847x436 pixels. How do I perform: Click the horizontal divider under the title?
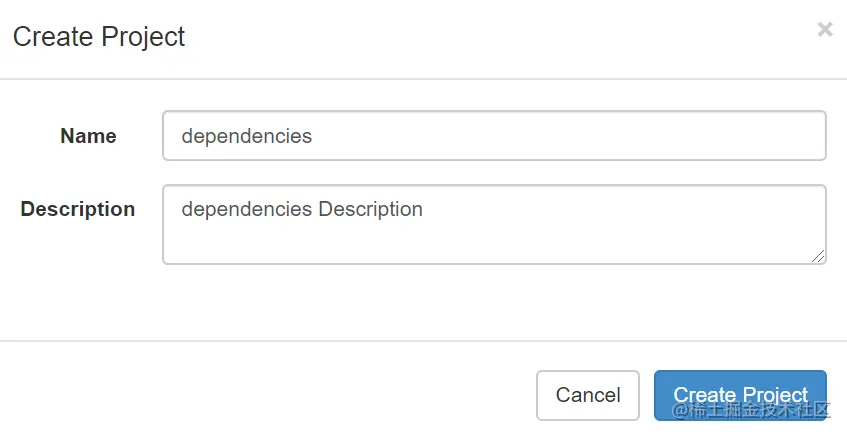423,78
